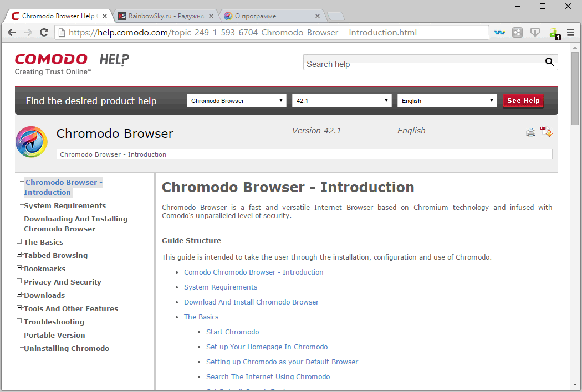
Task: Expand the Privacy And Security tree node
Action: click(x=19, y=281)
